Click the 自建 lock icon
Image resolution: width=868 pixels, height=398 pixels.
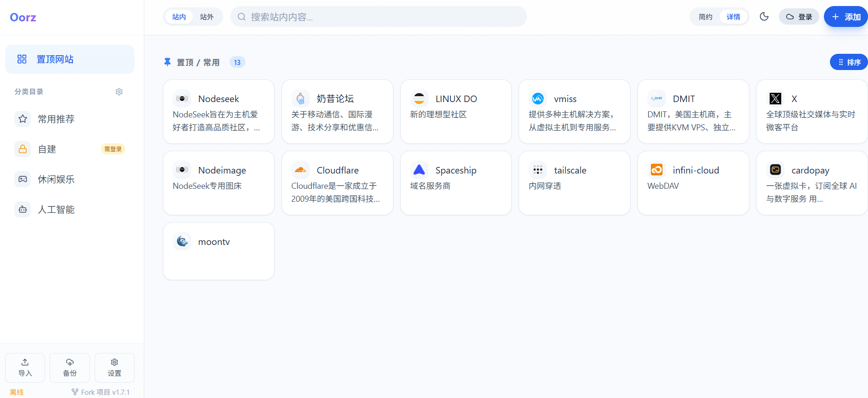pos(23,149)
